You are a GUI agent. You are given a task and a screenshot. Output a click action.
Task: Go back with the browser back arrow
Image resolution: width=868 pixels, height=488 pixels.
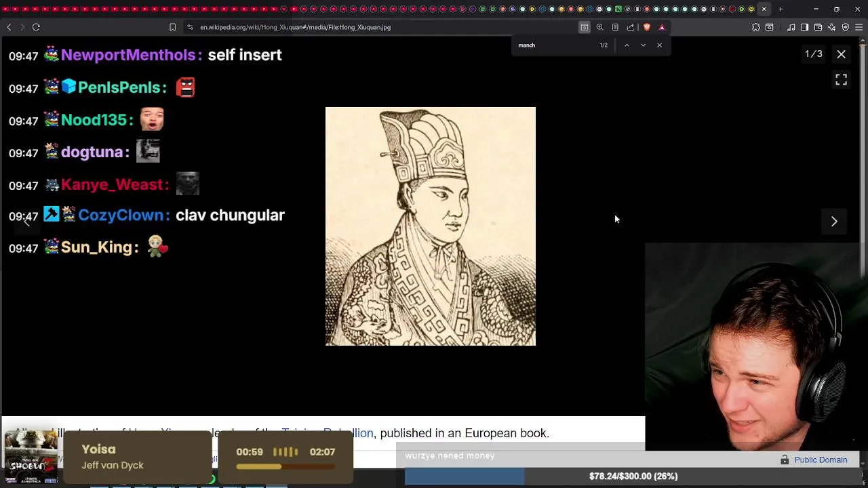point(9,27)
